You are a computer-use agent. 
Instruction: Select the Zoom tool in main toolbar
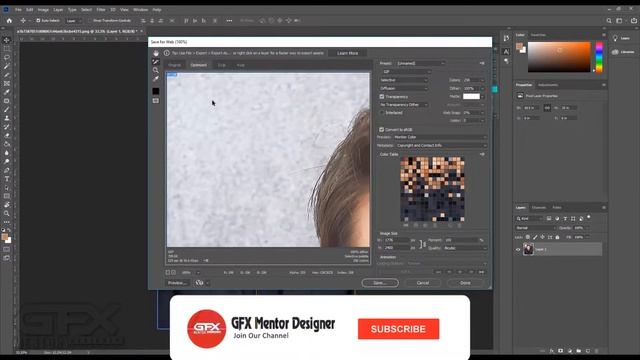tap(7, 213)
